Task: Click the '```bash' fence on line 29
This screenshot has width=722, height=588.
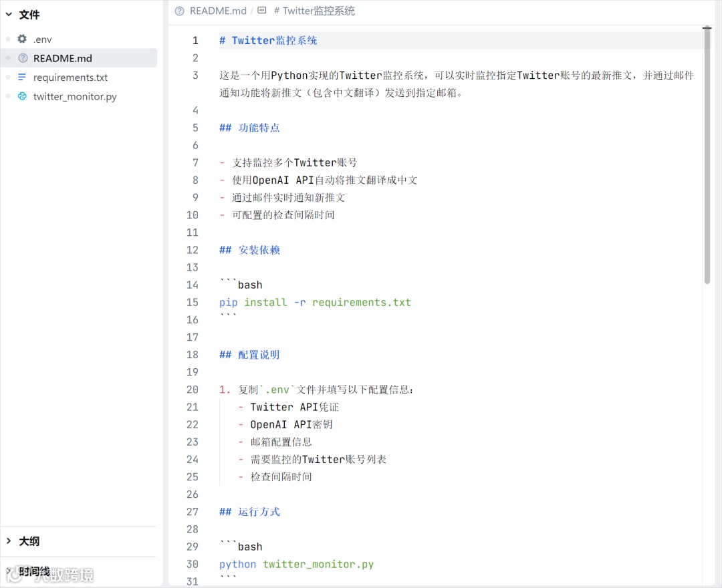Action: (241, 547)
